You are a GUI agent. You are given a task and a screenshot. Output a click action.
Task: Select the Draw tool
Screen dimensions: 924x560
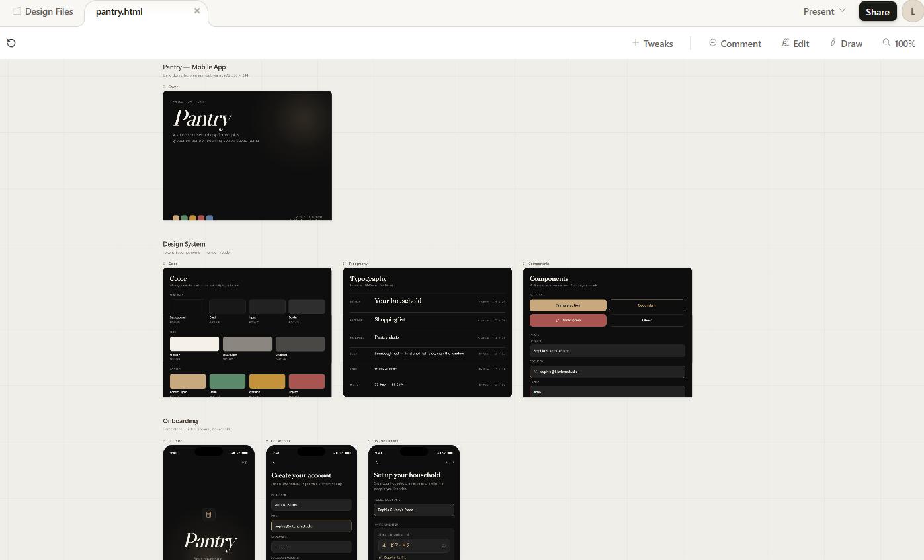(x=846, y=43)
